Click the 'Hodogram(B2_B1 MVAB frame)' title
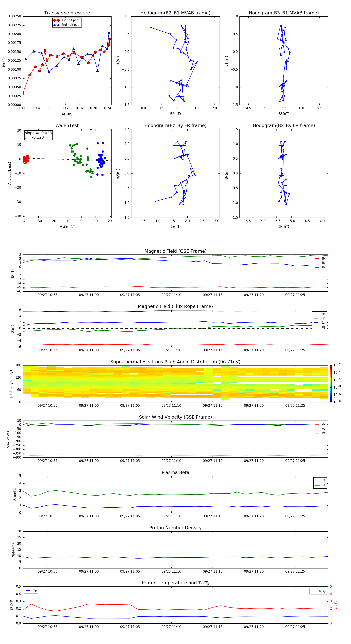This screenshot has width=351, height=644. click(175, 13)
